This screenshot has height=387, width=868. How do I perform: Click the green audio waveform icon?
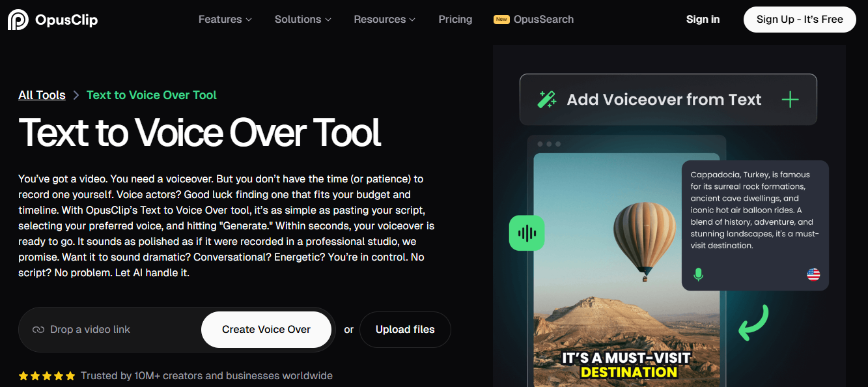[x=527, y=233]
